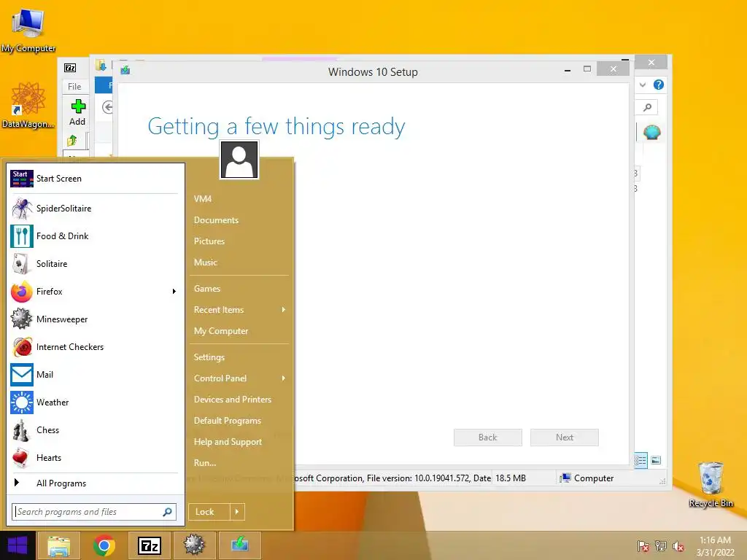The height and width of the screenshot is (560, 747).
Task: Switch to large icons view in Explorer
Action: coord(656,461)
